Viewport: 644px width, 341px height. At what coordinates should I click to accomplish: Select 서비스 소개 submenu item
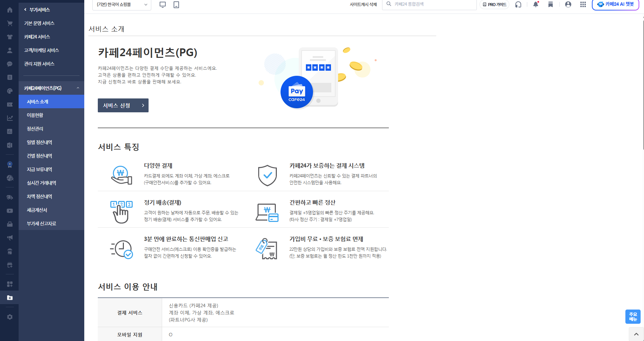[x=51, y=101]
